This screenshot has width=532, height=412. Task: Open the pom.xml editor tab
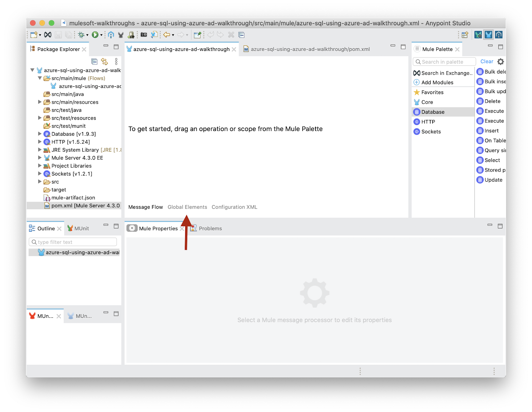[310, 49]
